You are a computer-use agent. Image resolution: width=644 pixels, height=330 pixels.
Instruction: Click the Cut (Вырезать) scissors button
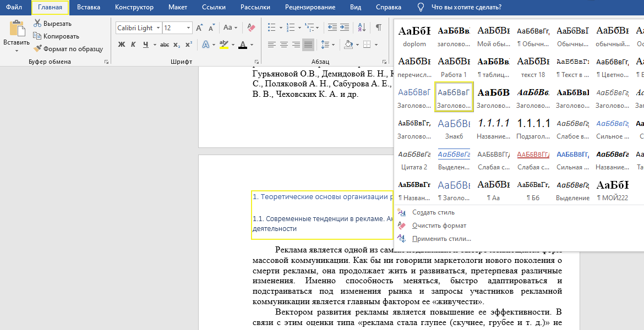[x=53, y=24]
